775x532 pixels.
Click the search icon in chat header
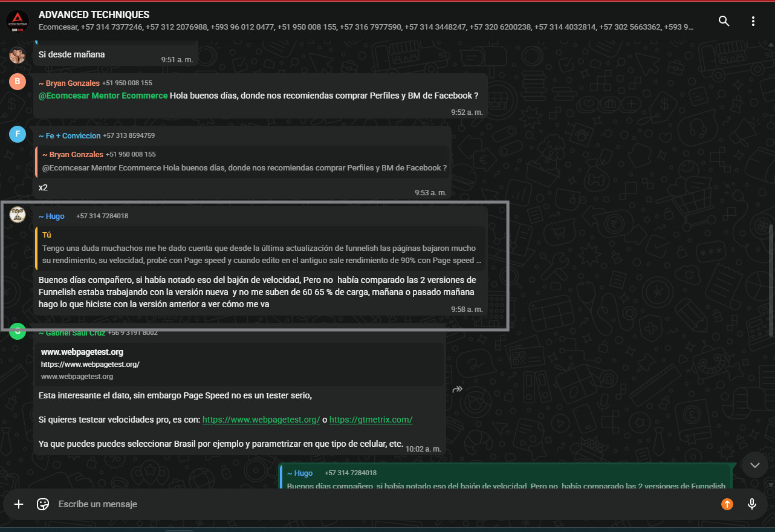click(724, 21)
